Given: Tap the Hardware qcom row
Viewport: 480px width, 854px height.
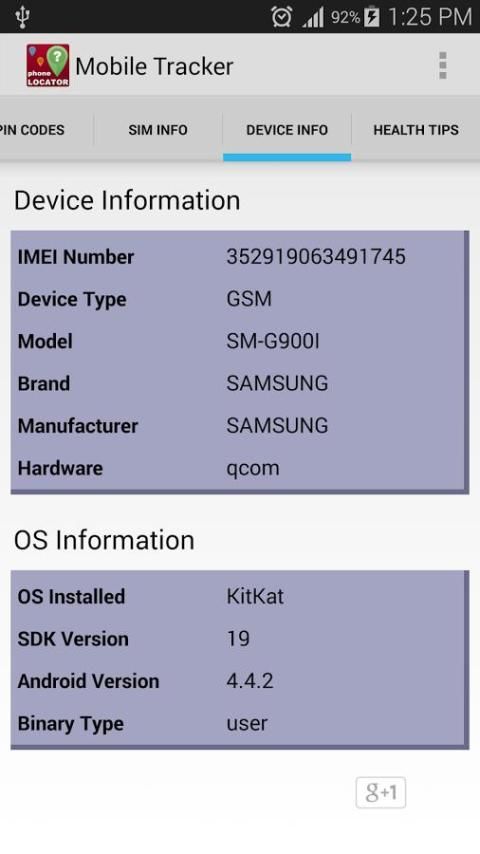Looking at the screenshot, I should click(x=239, y=468).
